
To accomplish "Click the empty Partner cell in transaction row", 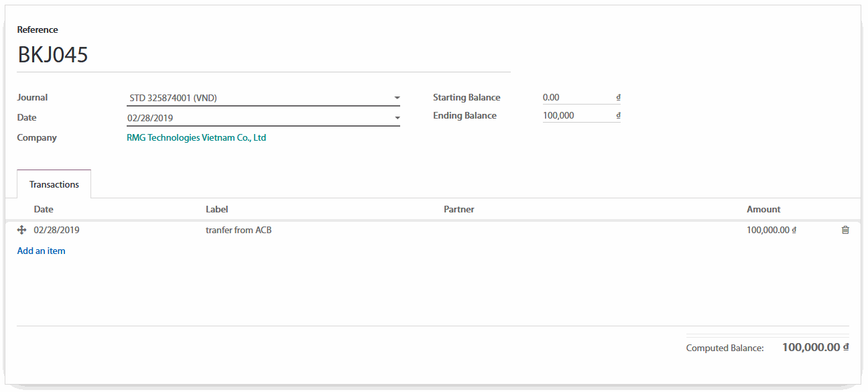I will pos(570,230).
